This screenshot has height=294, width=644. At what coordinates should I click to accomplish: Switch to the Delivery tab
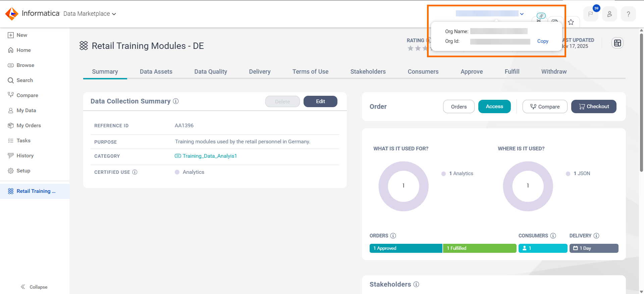click(x=260, y=72)
